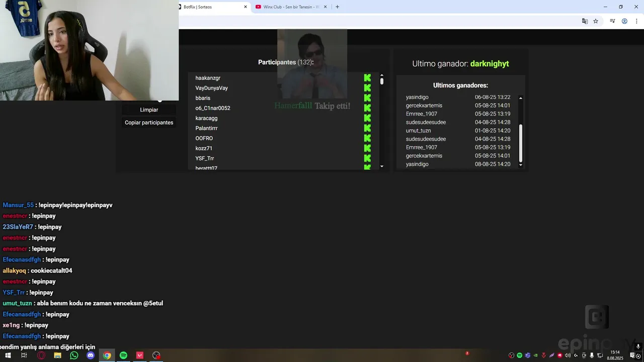
Task: Click chat username Mansur_55
Action: 18,205
